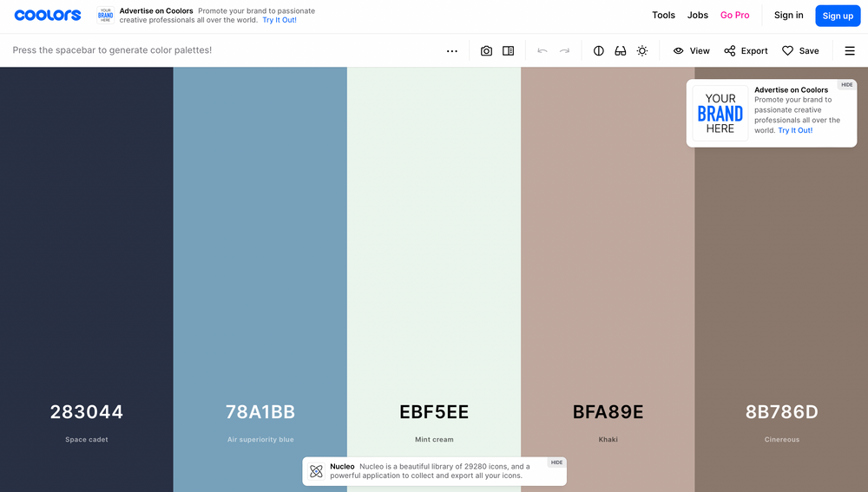Click the Sign up button
The image size is (868, 492).
838,16
